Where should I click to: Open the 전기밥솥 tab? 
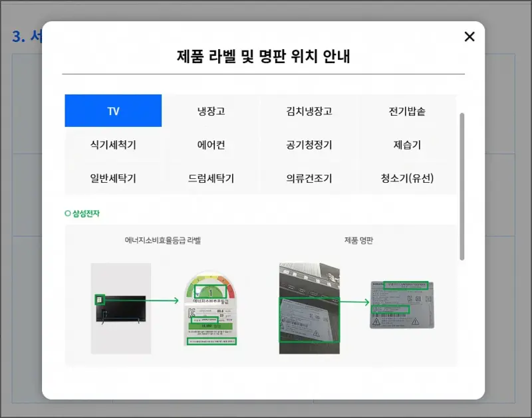407,111
